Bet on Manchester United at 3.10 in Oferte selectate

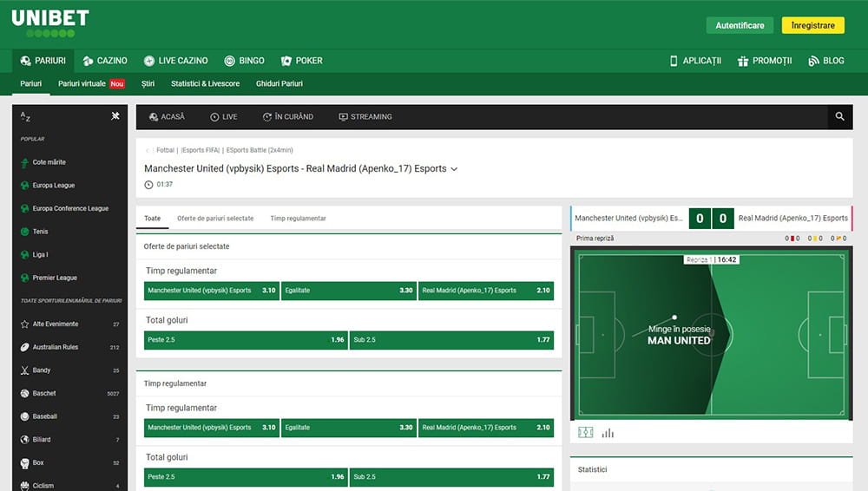(212, 291)
